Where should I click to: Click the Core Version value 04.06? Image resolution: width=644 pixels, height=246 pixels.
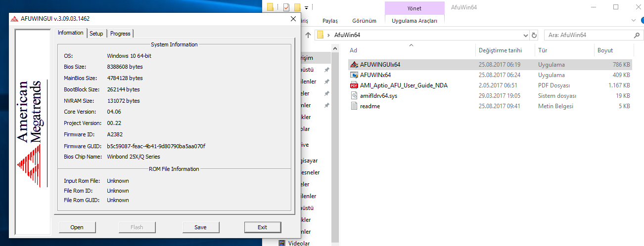point(114,112)
